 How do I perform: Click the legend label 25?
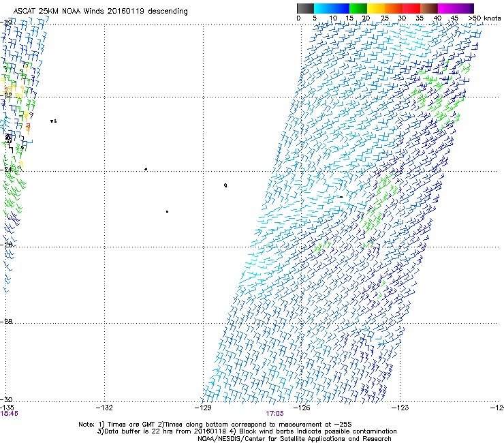click(385, 18)
